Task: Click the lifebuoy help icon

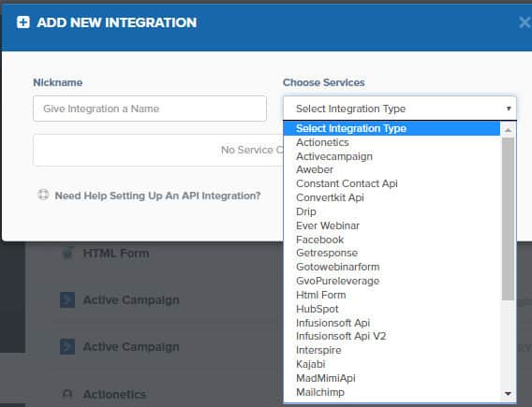Action: click(x=43, y=195)
